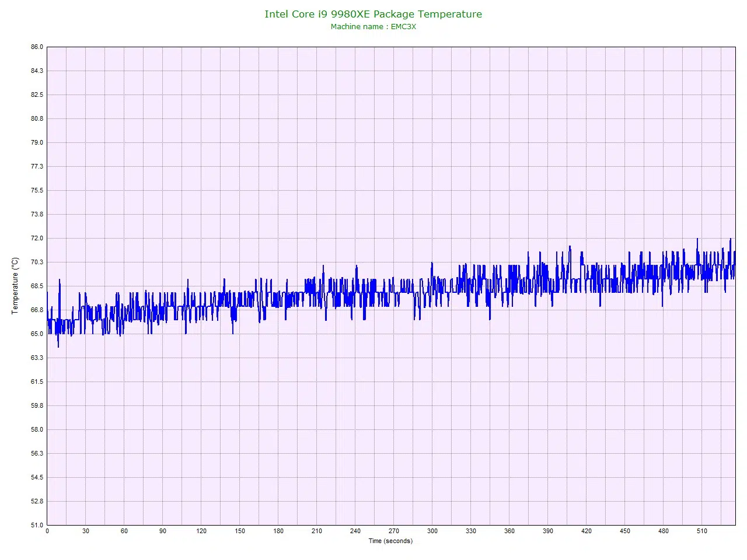This screenshot has width=747, height=560.
Task: Click the temperature spike just before 510 seconds
Action: tap(697, 240)
